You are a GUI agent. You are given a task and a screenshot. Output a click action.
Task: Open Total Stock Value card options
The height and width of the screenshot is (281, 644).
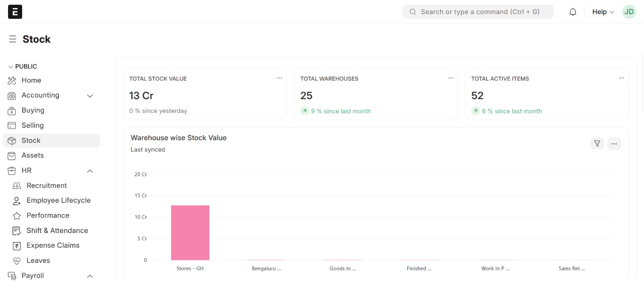click(279, 78)
